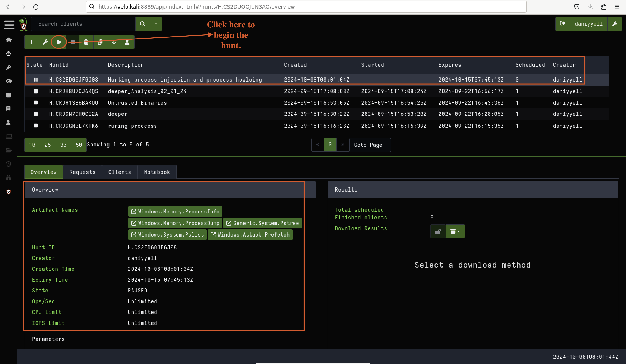Click the magnifier search clients button
The image size is (626, 364).
[143, 24]
